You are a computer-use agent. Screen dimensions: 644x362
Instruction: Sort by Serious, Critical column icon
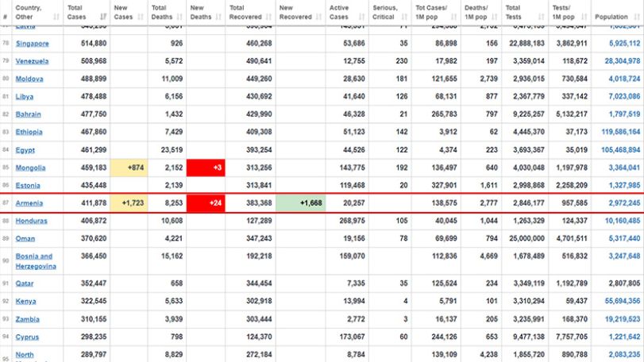coord(404,17)
